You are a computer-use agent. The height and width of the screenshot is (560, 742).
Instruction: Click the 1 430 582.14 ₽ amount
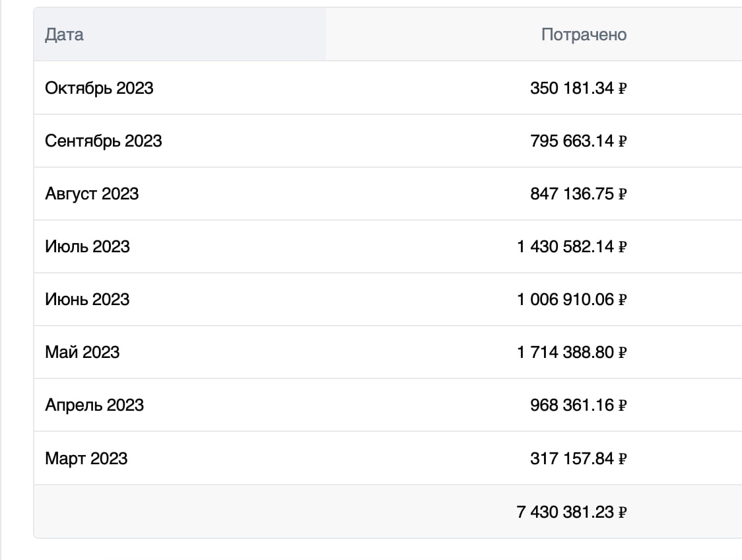pos(572,246)
